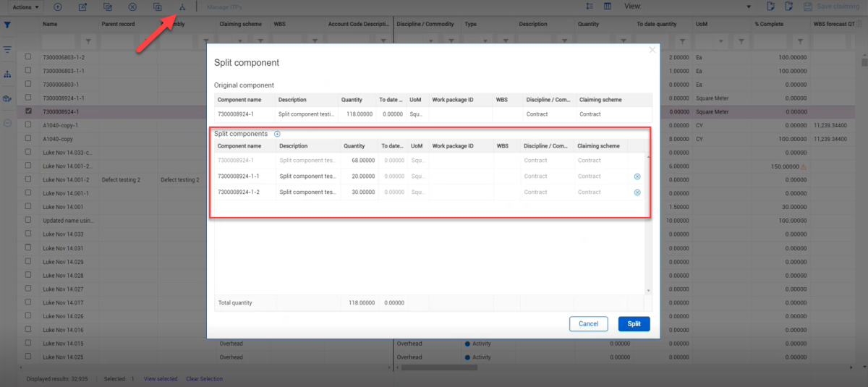Expand the View dropdown selector
The height and width of the screenshot is (387, 868).
[749, 7]
